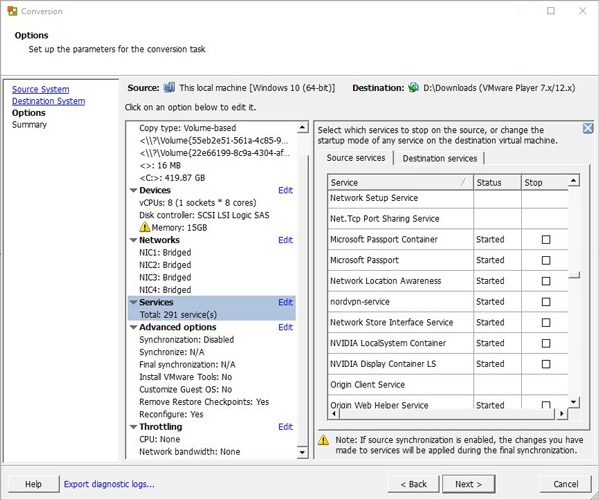Click 'Disk controller: SCSI LSI Logic SAS'
The width and height of the screenshot is (599, 500).
tap(204, 215)
